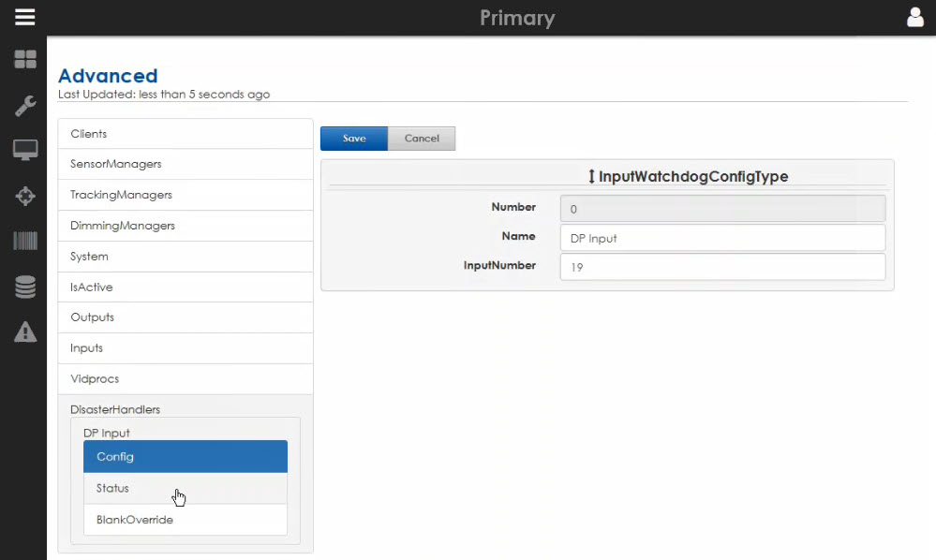This screenshot has height=560, width=936.
Task: Focus the InputNumber text field
Action: (x=721, y=267)
